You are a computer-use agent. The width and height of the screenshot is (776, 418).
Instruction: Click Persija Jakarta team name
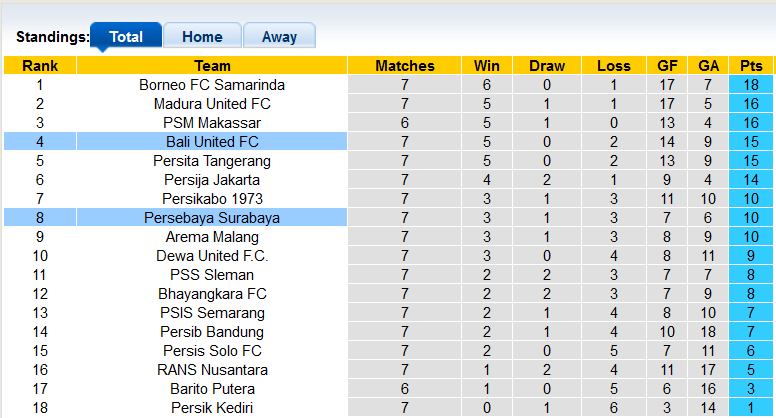point(212,180)
